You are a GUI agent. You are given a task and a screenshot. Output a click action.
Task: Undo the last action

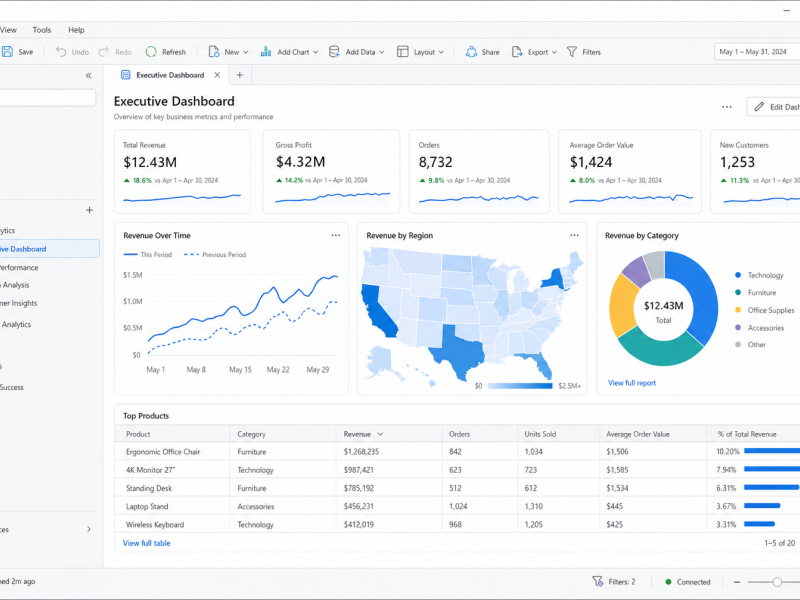pyautogui.click(x=72, y=52)
